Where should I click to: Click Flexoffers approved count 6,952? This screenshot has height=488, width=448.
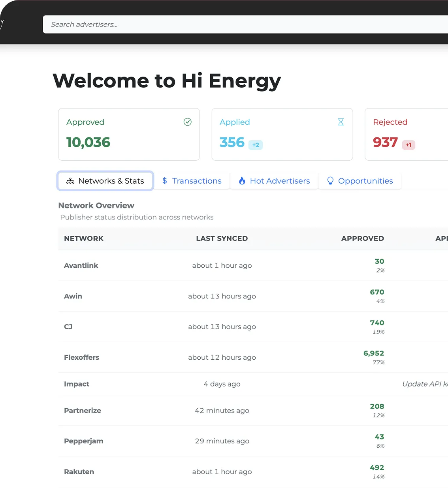(x=374, y=353)
